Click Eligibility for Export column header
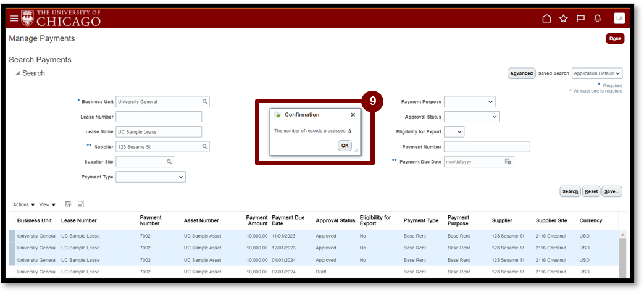 [375, 220]
